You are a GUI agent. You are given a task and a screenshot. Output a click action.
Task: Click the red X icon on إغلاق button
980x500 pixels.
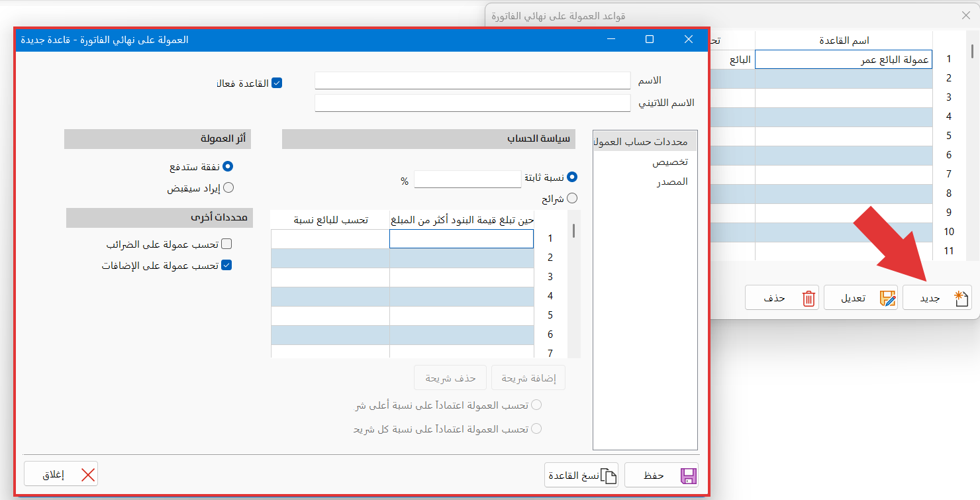[87, 475]
